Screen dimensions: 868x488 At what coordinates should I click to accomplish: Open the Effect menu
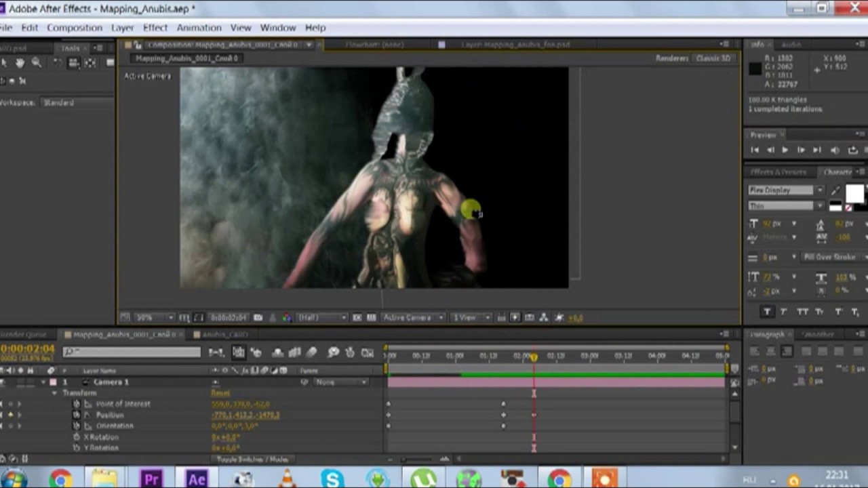pos(155,28)
